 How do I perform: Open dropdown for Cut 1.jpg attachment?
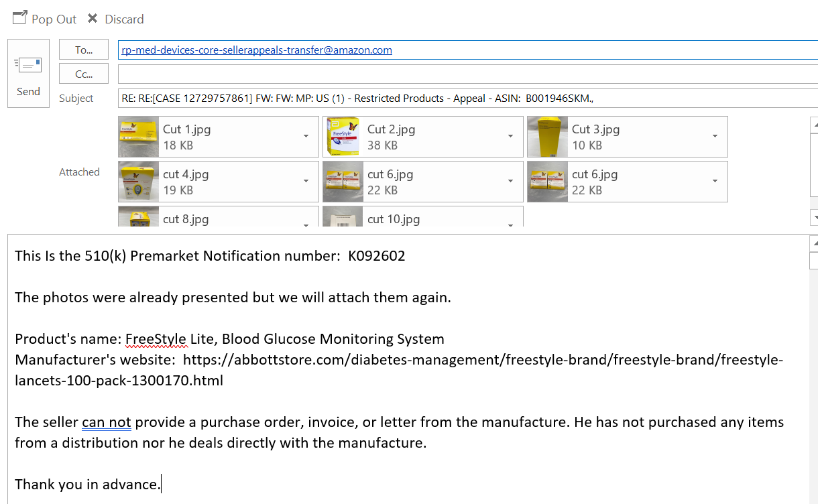click(x=306, y=136)
